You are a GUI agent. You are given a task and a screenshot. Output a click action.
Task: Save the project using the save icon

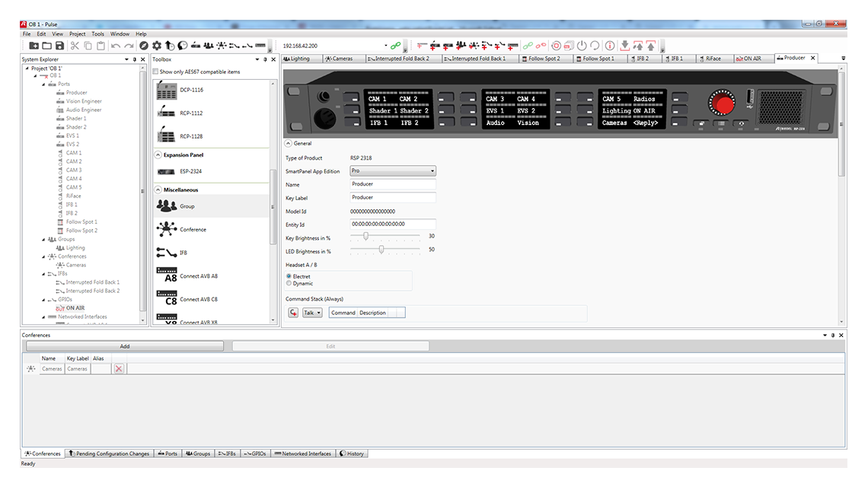click(59, 46)
